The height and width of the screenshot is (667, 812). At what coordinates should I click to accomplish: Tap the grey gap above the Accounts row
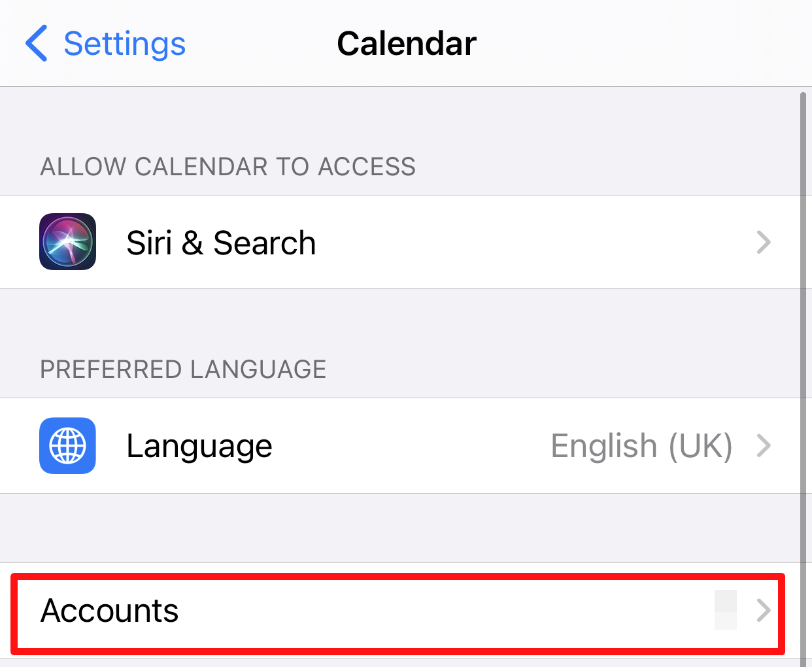pos(392,528)
